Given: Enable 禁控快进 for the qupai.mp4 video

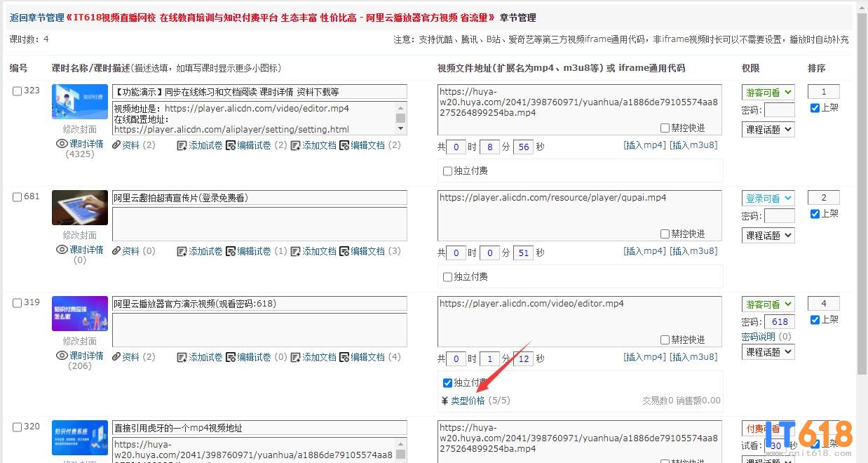Looking at the screenshot, I should click(665, 234).
